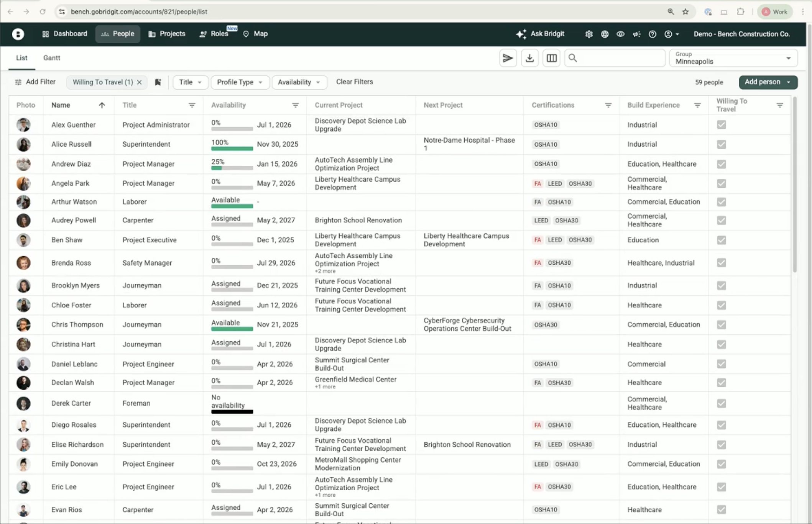Expand the Profile Type filter dropdown
Screen dimensions: 812x524
[x=240, y=82]
